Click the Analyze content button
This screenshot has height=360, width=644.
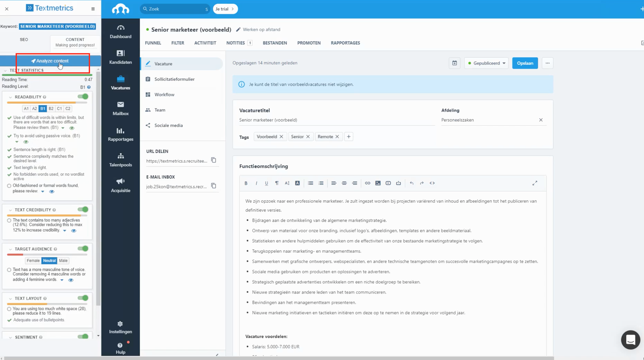pos(50,61)
